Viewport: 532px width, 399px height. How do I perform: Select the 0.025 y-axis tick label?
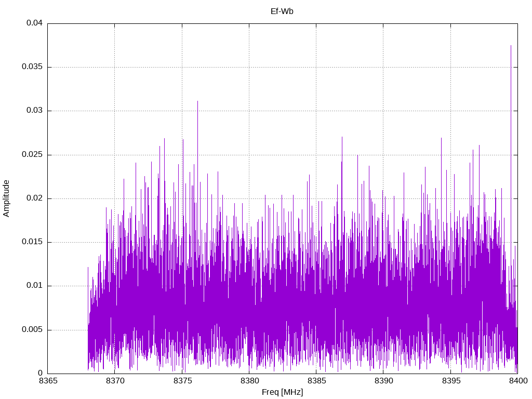click(32, 155)
